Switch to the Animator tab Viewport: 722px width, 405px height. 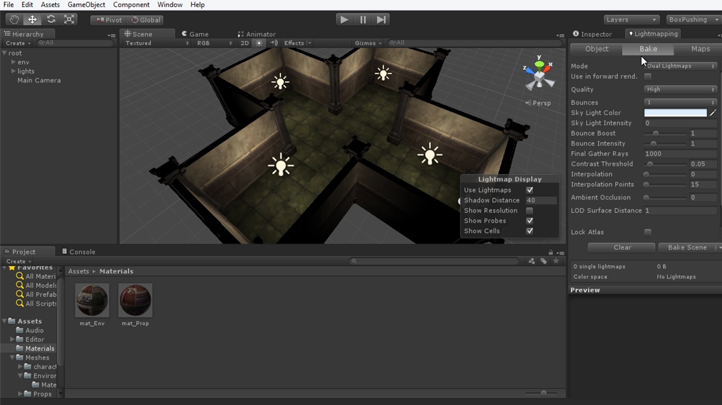coord(256,34)
